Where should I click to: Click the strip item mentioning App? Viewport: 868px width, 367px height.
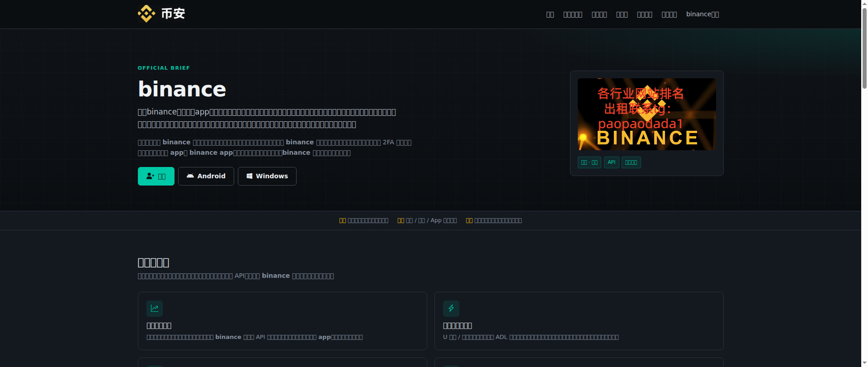[x=427, y=220]
